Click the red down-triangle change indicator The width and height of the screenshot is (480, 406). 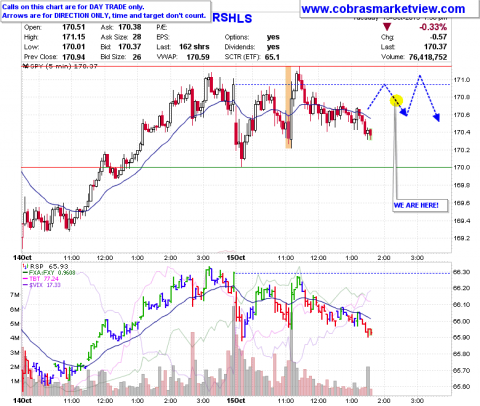(387, 27)
